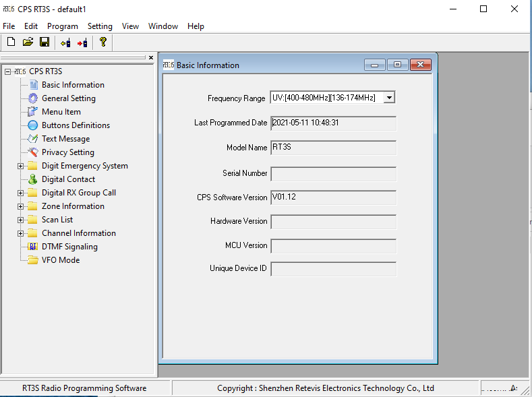532x397 pixels.
Task: Click the MCU Version field
Action: [x=333, y=246]
